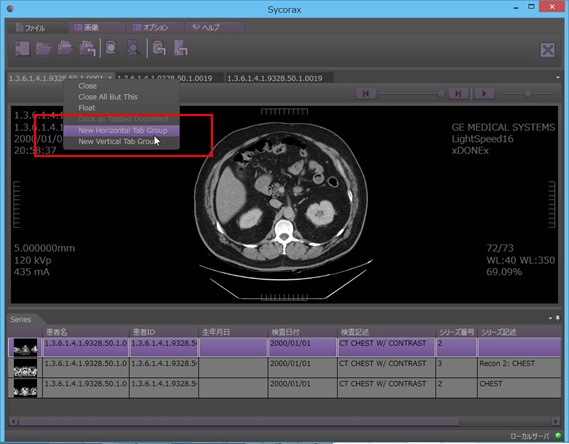Click the multi-folder open icon
Screen dimensions: 569x444
pyautogui.click(x=65, y=48)
